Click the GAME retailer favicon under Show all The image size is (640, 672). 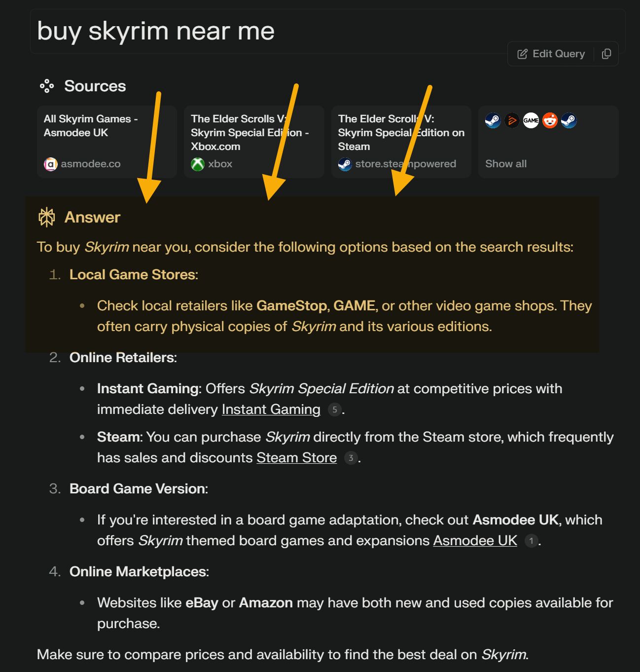(x=531, y=120)
